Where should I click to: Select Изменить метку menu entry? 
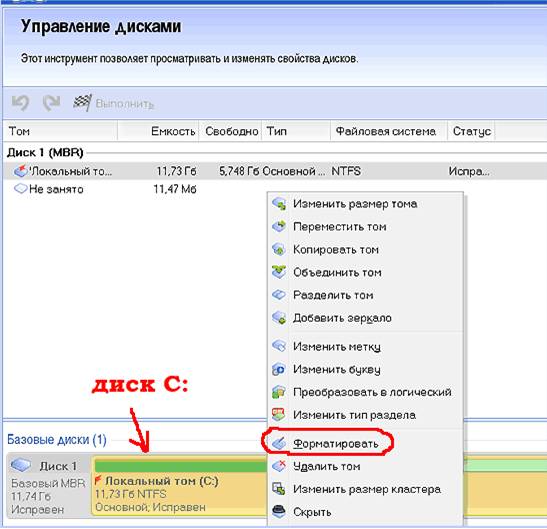click(365, 347)
